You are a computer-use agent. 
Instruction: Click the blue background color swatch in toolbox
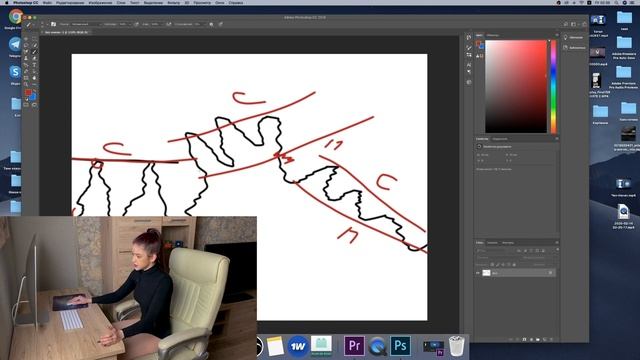(34, 97)
